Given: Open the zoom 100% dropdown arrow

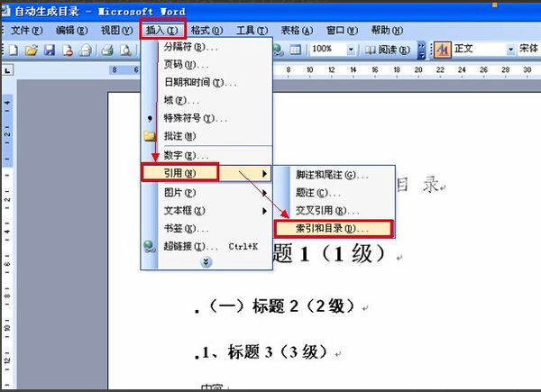Looking at the screenshot, I should tap(351, 50).
